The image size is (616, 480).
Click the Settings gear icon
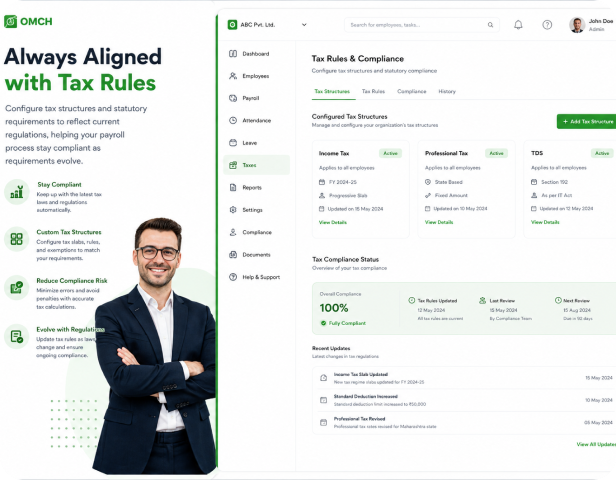[x=233, y=210]
